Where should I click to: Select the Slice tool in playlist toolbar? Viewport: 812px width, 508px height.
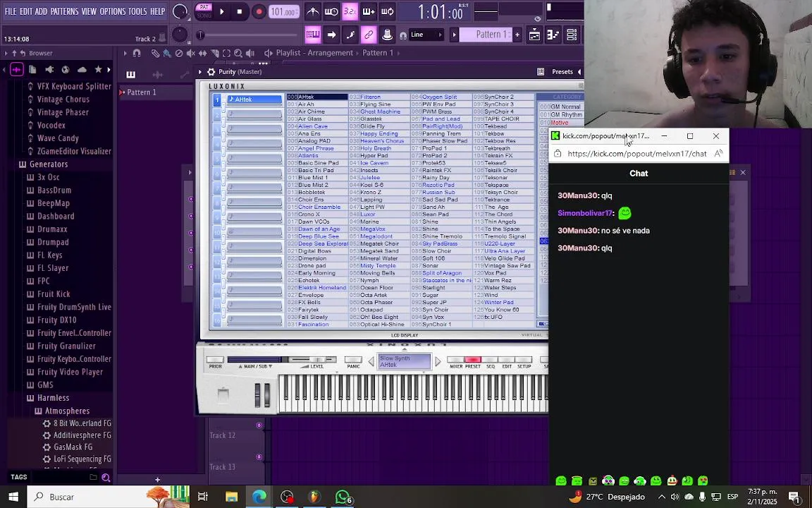214,53
